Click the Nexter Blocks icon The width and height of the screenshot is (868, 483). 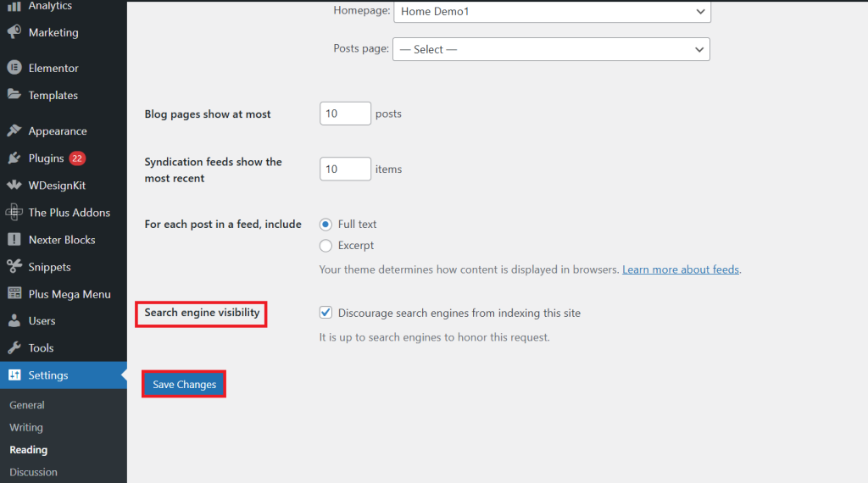click(x=14, y=240)
